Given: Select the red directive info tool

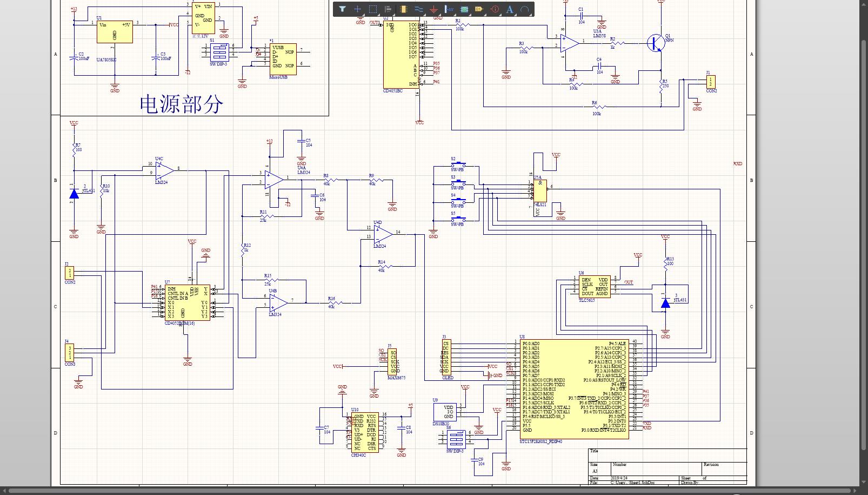Looking at the screenshot, I should (x=494, y=9).
